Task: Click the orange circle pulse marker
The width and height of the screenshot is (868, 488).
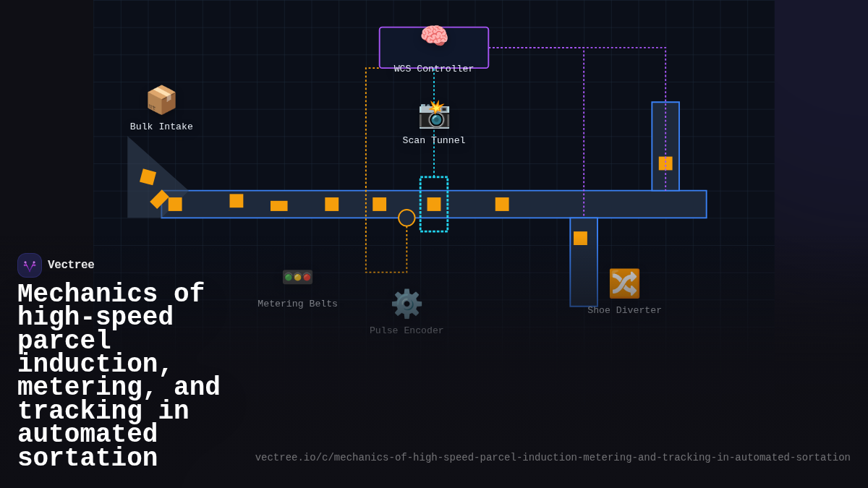Action: click(406, 219)
